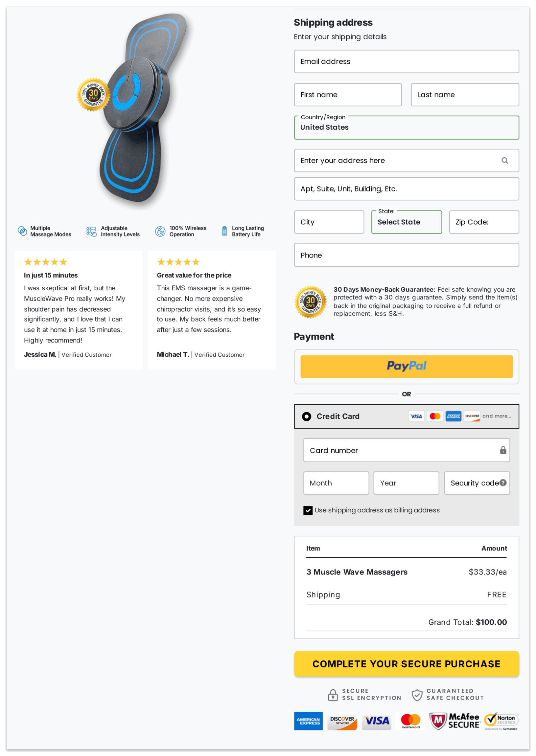Viewport: 536px width, 756px height.
Task: Select the Credit Card payment option
Action: coord(306,416)
